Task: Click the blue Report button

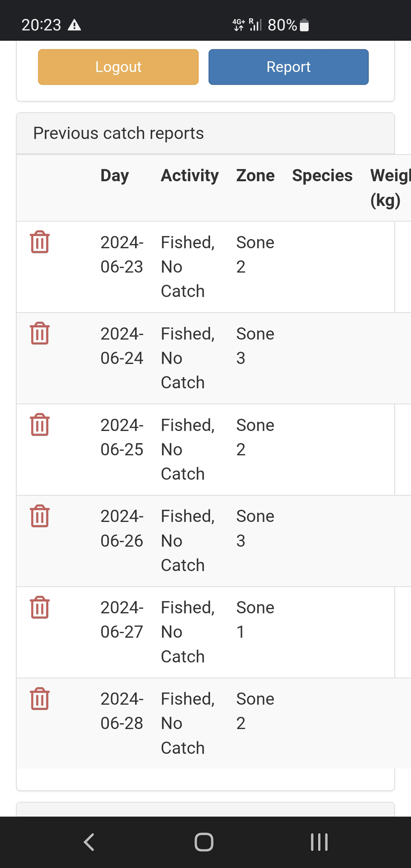Action: [x=289, y=67]
